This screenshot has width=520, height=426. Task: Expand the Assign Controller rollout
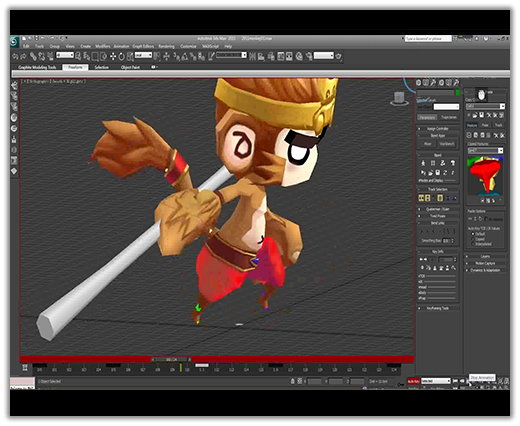[x=438, y=129]
